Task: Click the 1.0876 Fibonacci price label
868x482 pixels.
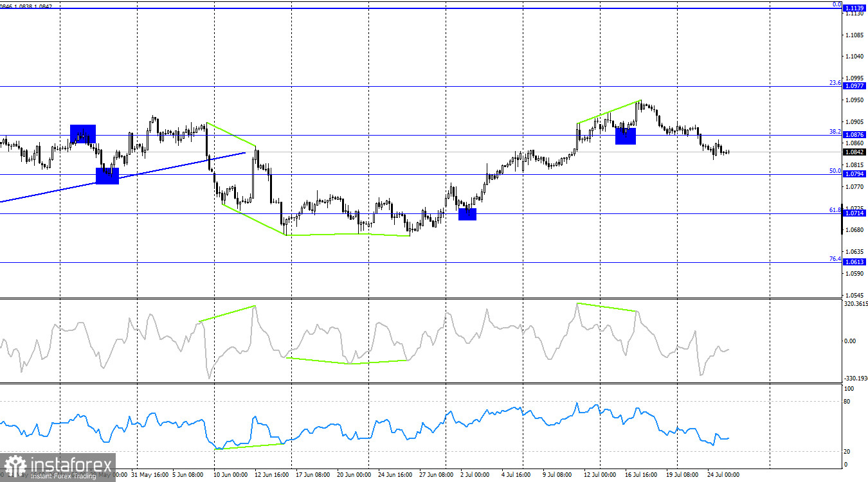Action: (854, 135)
